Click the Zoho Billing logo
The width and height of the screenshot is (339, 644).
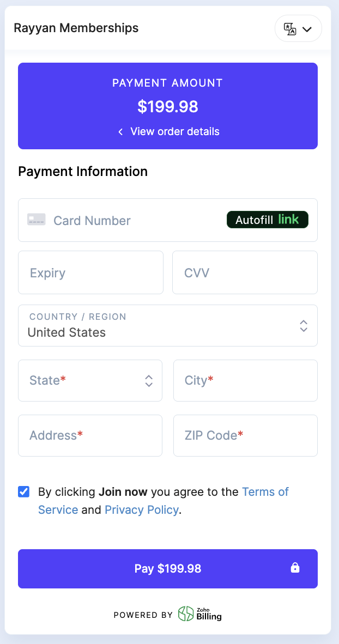click(x=200, y=615)
